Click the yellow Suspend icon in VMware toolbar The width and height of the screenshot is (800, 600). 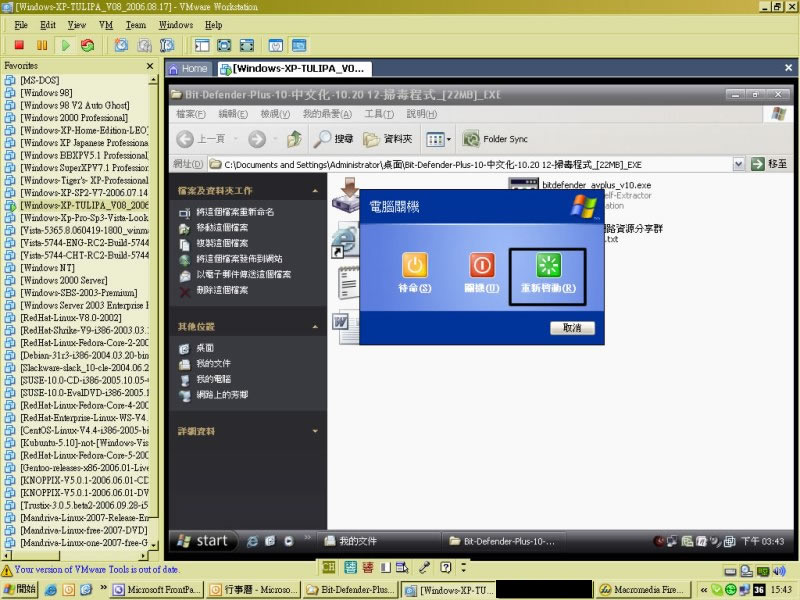click(42, 45)
